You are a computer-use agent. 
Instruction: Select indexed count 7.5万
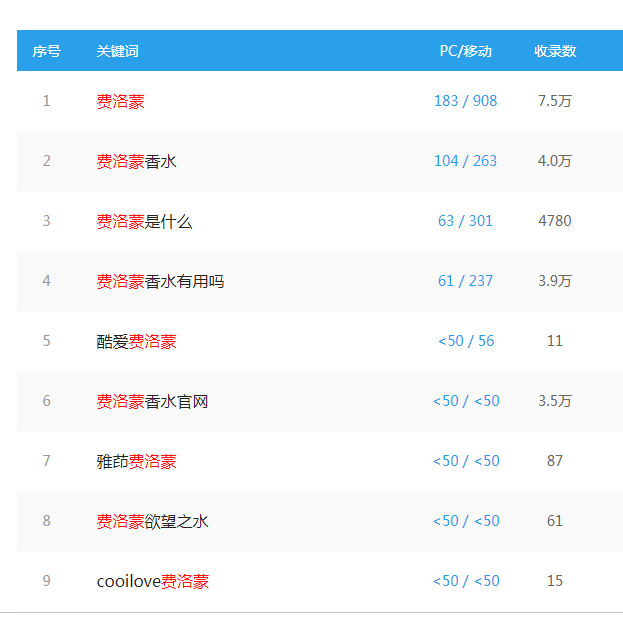click(555, 101)
